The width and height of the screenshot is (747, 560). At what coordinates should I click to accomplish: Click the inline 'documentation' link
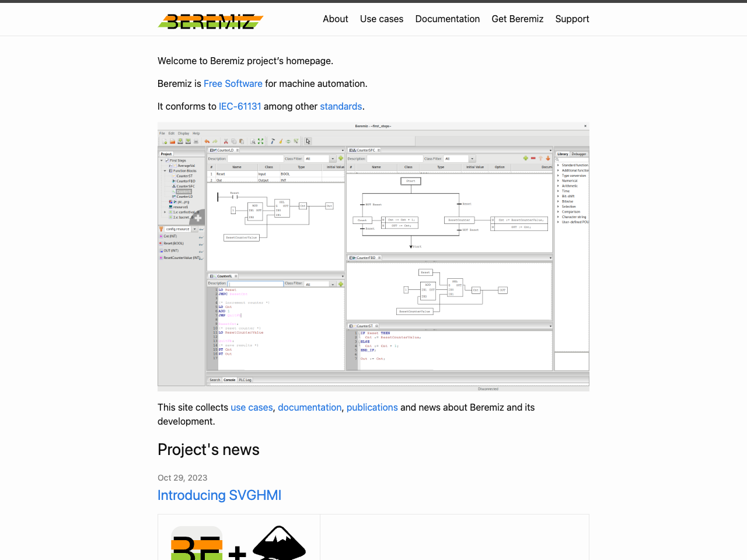[x=310, y=407]
